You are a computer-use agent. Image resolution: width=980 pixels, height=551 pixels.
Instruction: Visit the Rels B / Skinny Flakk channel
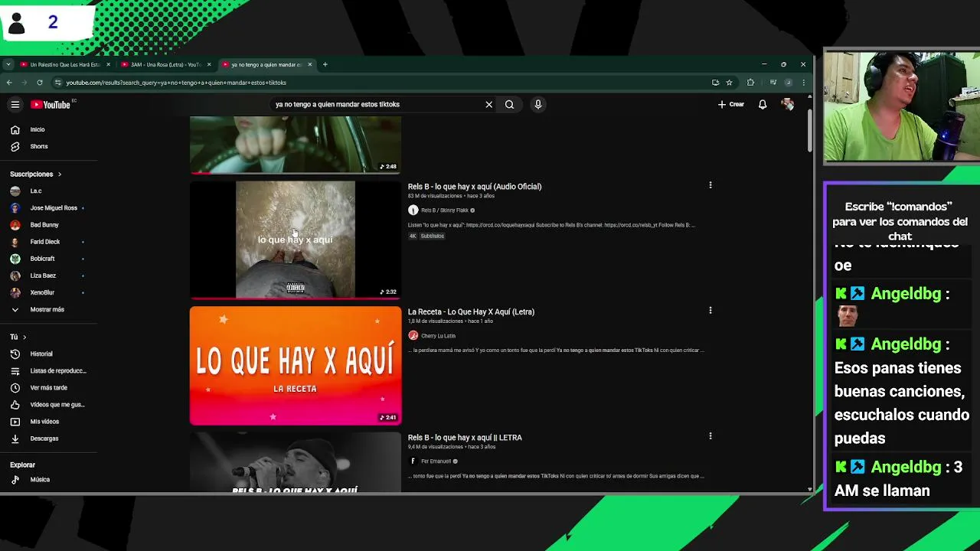coord(444,210)
